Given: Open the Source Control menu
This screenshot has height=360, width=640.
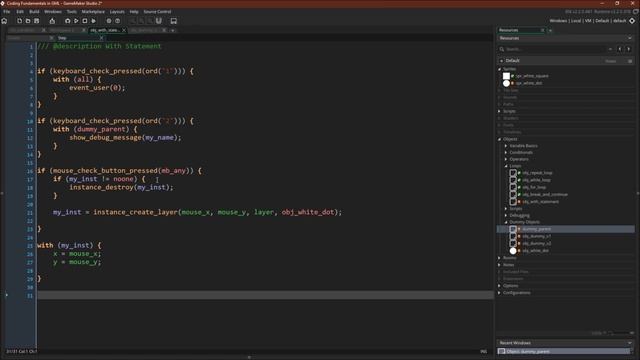Looking at the screenshot, I should click(x=157, y=12).
